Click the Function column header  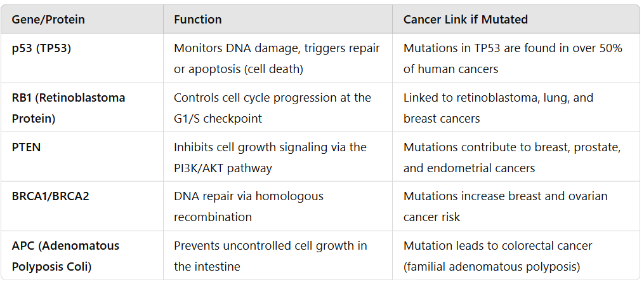point(198,20)
